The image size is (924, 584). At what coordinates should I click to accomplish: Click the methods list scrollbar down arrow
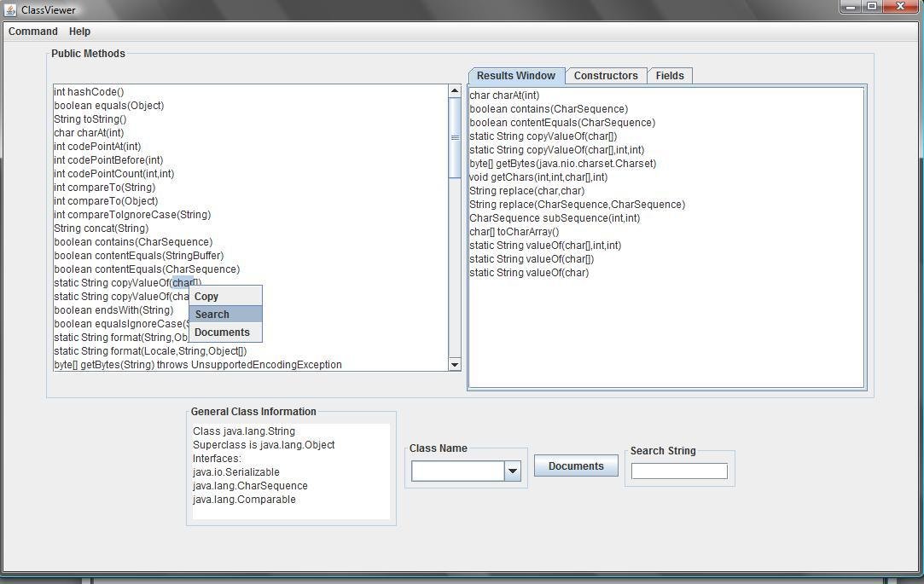point(454,364)
